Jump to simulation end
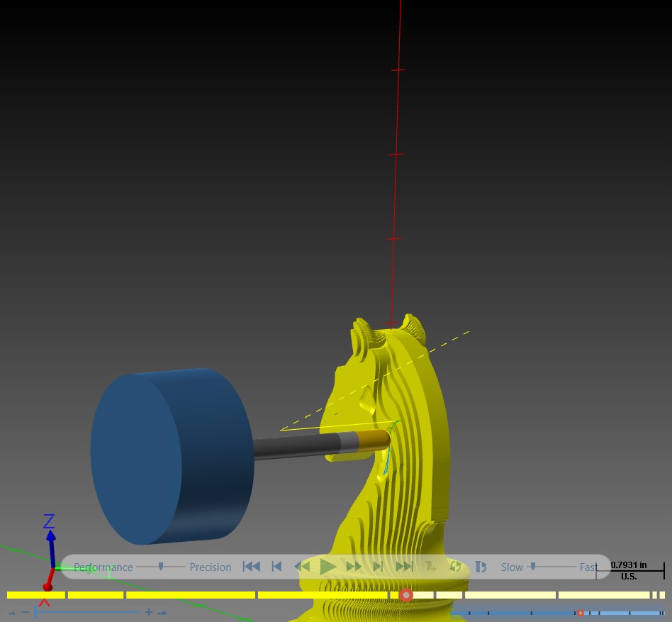Screen dimensions: 672x622 click(x=404, y=567)
